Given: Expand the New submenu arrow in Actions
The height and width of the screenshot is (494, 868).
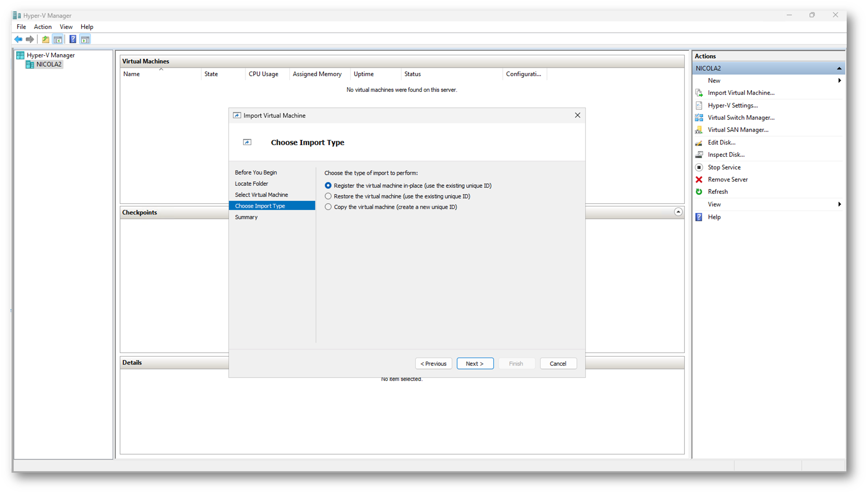Looking at the screenshot, I should pyautogui.click(x=840, y=81).
